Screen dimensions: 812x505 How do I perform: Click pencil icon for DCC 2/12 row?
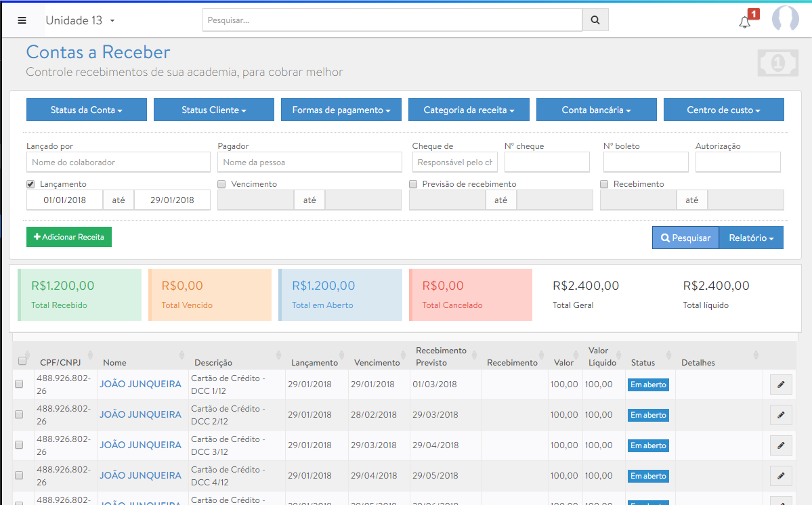(x=780, y=415)
